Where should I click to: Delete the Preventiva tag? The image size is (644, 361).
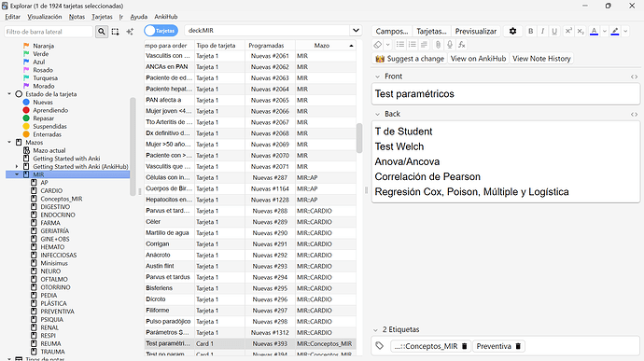[518, 346]
